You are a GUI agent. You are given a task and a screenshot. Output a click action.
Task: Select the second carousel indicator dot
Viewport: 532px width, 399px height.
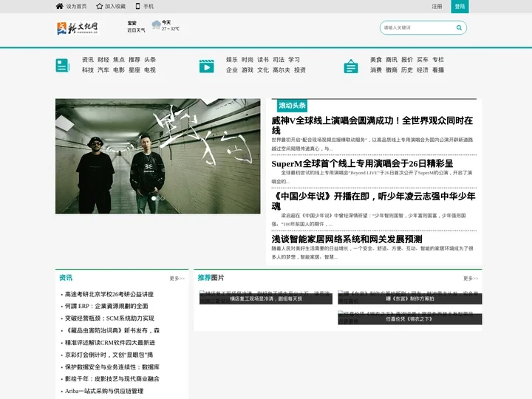click(x=158, y=199)
